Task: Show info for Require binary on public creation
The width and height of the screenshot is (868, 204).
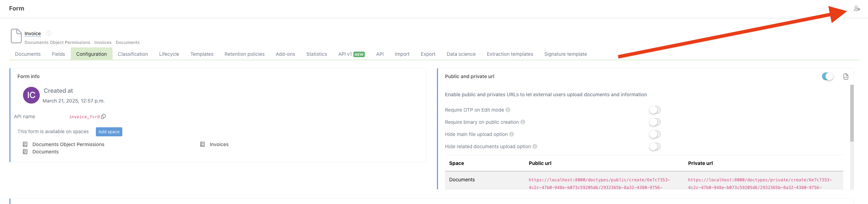Action: (523, 122)
